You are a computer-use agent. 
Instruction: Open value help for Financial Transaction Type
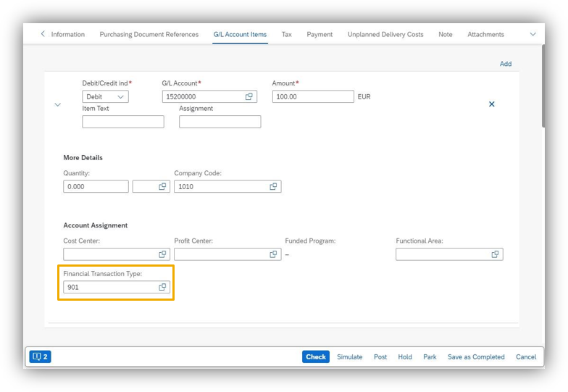162,287
